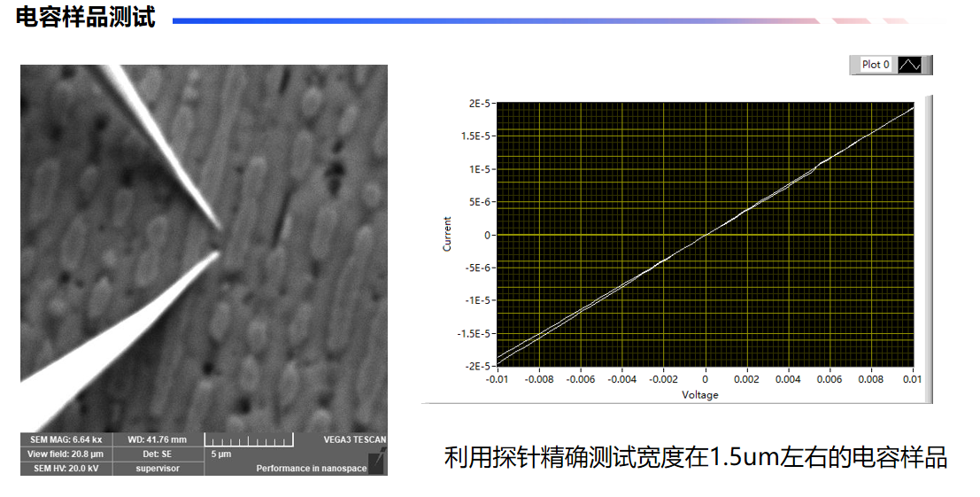Click the Det: SE detector cell
The image size is (980, 497).
coord(158,454)
